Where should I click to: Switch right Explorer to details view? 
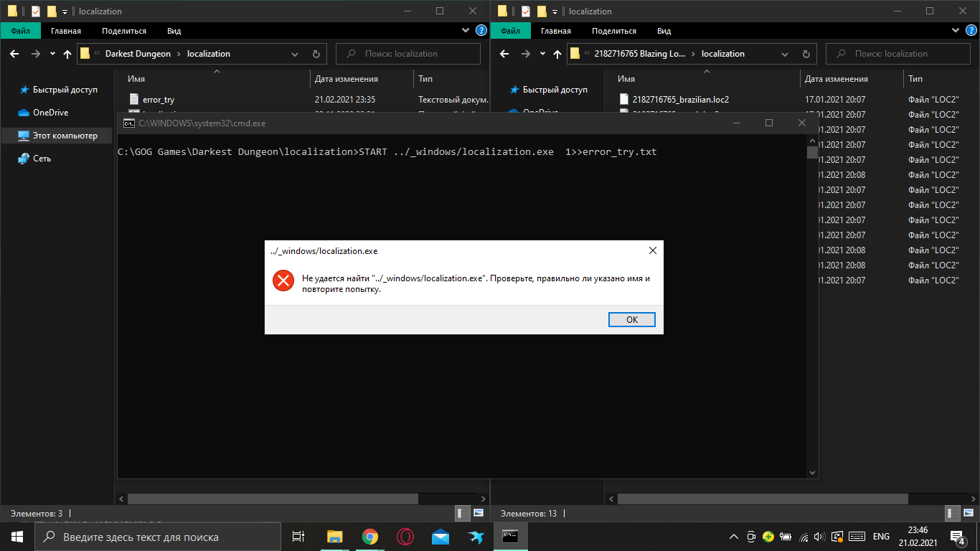(953, 514)
